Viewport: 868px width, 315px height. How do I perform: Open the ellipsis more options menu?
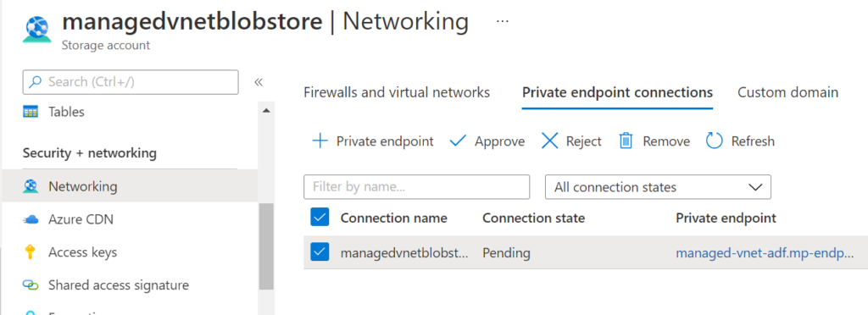coord(502,21)
